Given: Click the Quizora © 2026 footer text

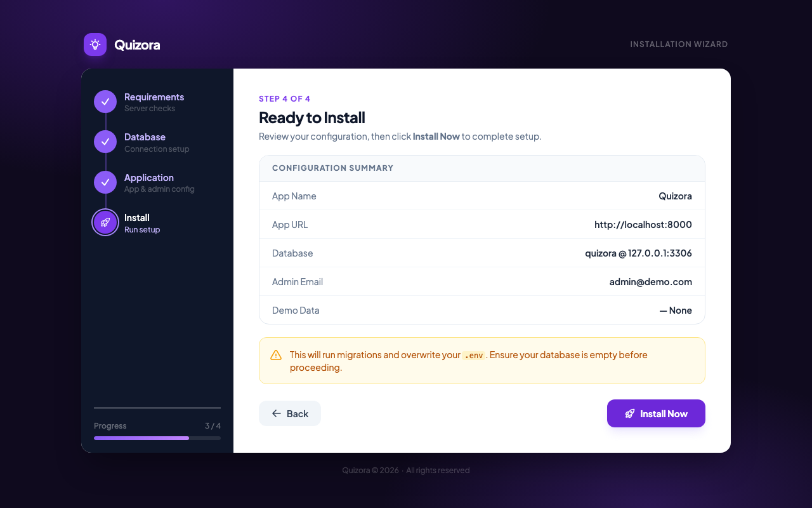Looking at the screenshot, I should tap(370, 471).
